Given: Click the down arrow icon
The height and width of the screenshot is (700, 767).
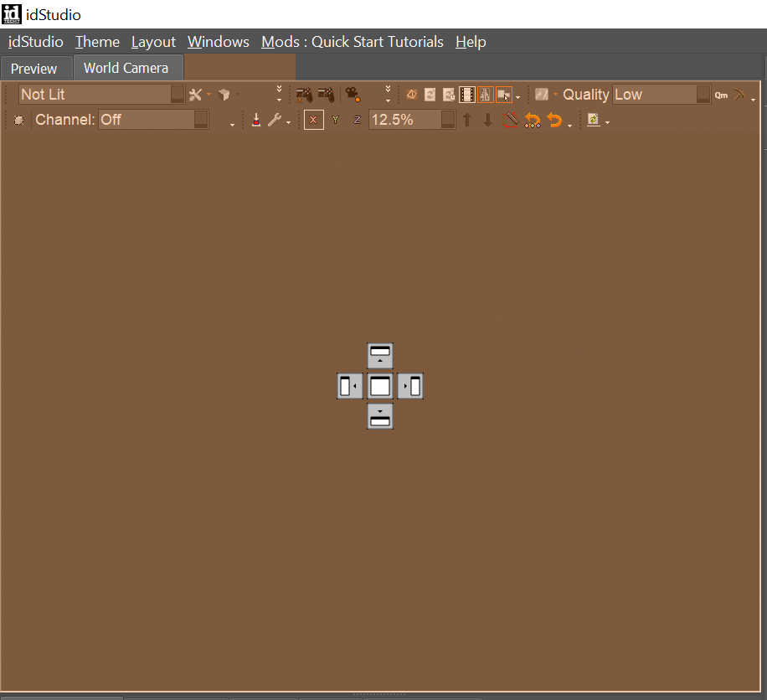Looking at the screenshot, I should (x=487, y=120).
